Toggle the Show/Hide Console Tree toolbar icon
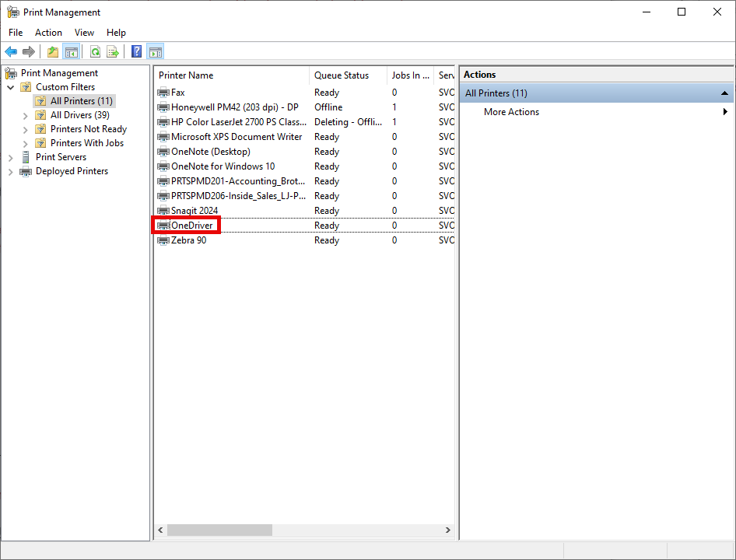The height and width of the screenshot is (560, 736). tap(72, 51)
